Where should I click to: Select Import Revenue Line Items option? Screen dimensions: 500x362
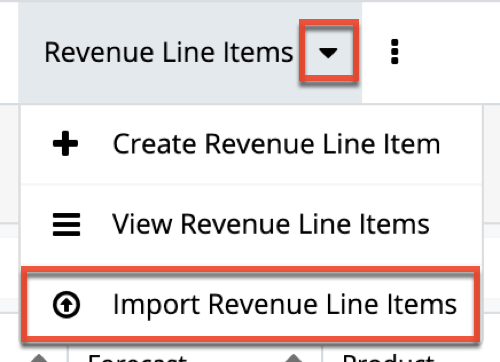251,305
